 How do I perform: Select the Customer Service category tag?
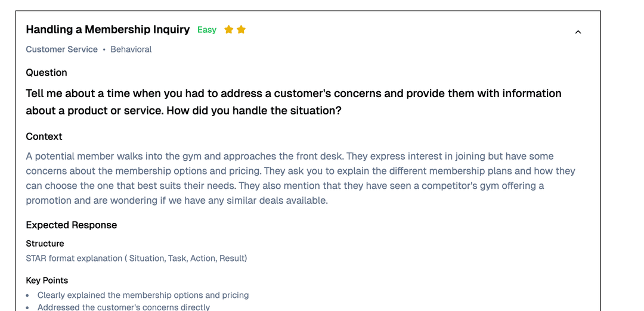[x=61, y=49]
